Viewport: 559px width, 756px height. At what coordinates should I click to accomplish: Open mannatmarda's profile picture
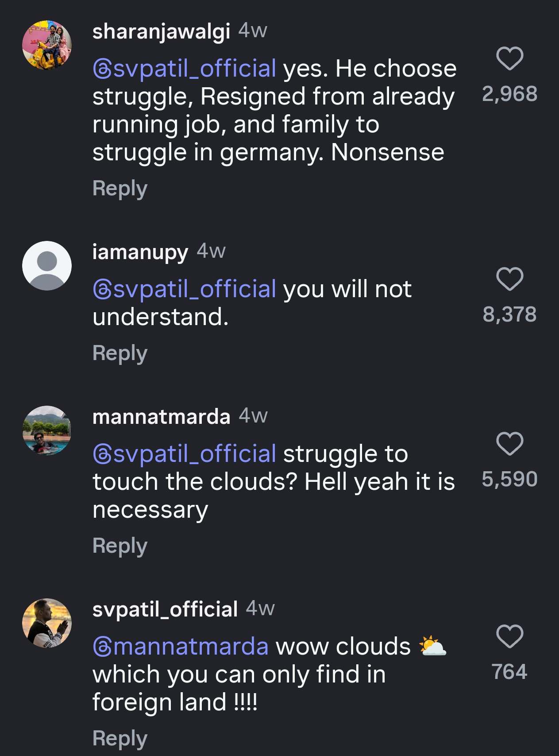point(47,430)
